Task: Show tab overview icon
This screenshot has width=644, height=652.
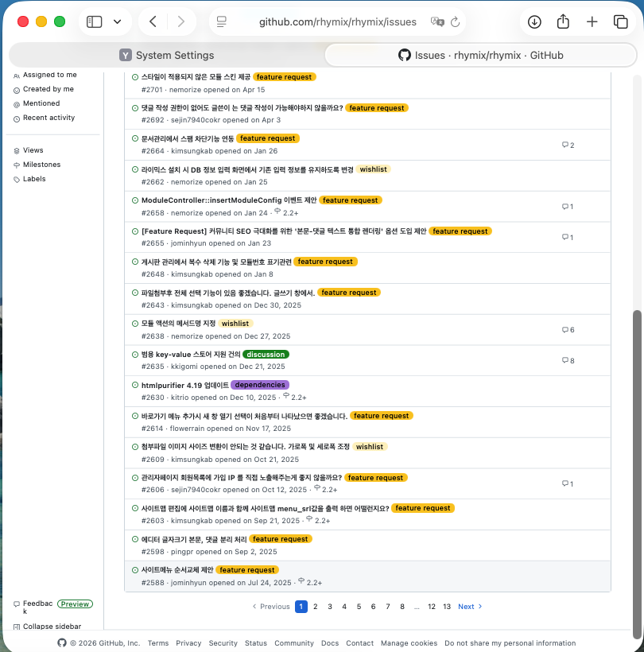Action: (620, 21)
